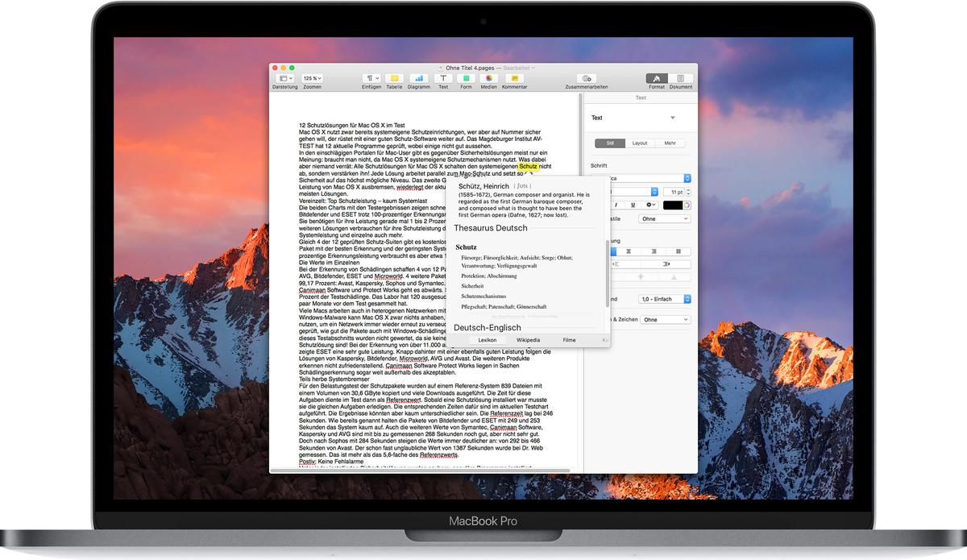Screen dimensions: 967x560
Task: Click the document title Ohne Titel 4.pages
Action: pos(471,68)
